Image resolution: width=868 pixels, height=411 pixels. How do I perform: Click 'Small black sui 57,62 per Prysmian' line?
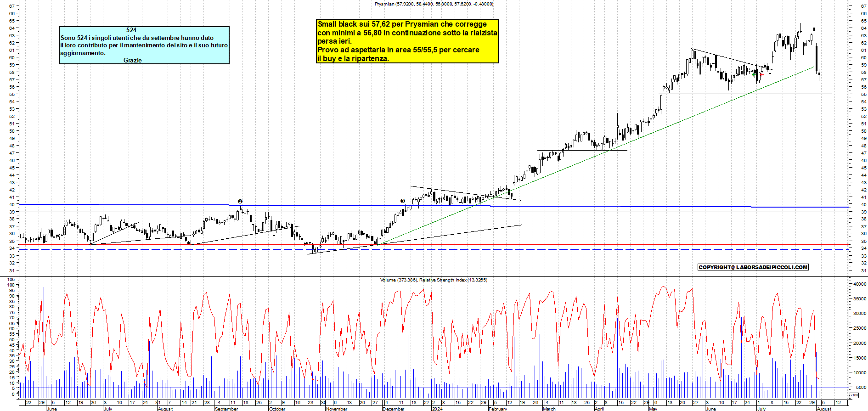pos(402,24)
